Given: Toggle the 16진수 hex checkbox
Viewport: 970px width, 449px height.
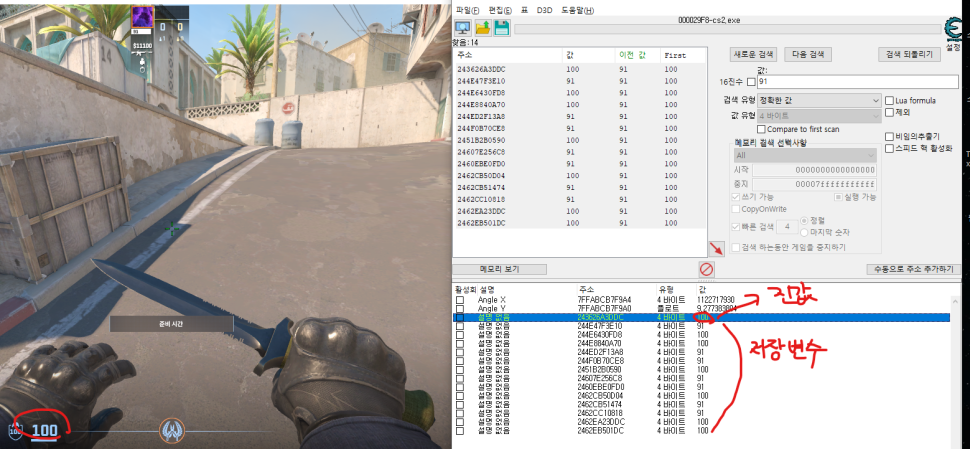Looking at the screenshot, I should coord(751,82).
